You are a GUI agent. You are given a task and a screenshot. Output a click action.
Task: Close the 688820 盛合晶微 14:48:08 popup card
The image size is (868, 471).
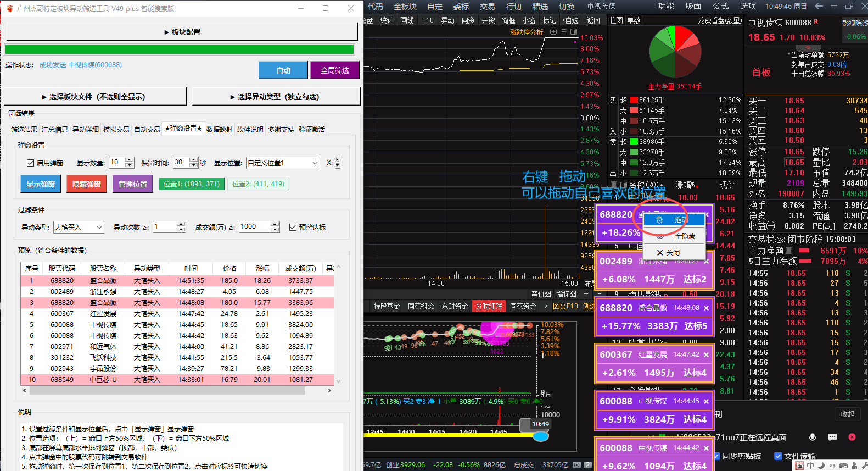click(707, 308)
